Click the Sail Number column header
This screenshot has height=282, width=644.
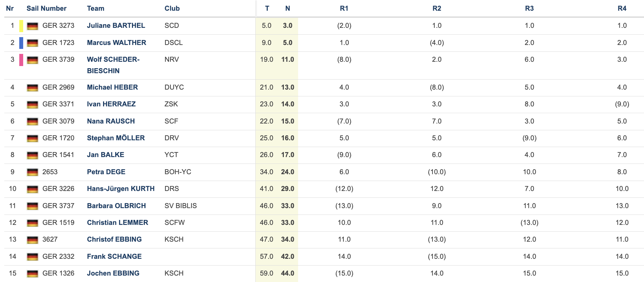(x=47, y=9)
